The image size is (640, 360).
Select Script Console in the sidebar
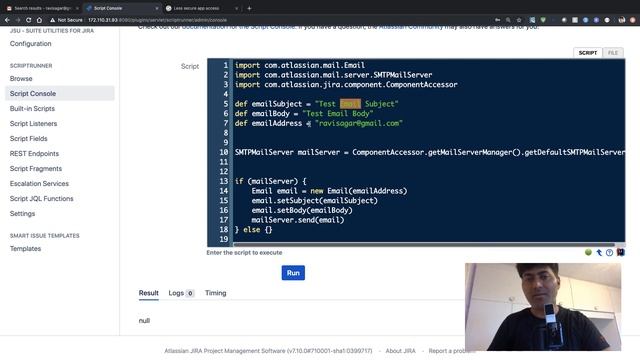[x=60, y=93]
